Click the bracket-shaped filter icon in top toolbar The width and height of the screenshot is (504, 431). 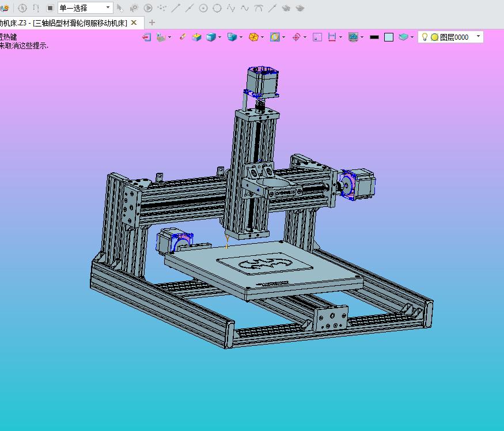[36, 7]
